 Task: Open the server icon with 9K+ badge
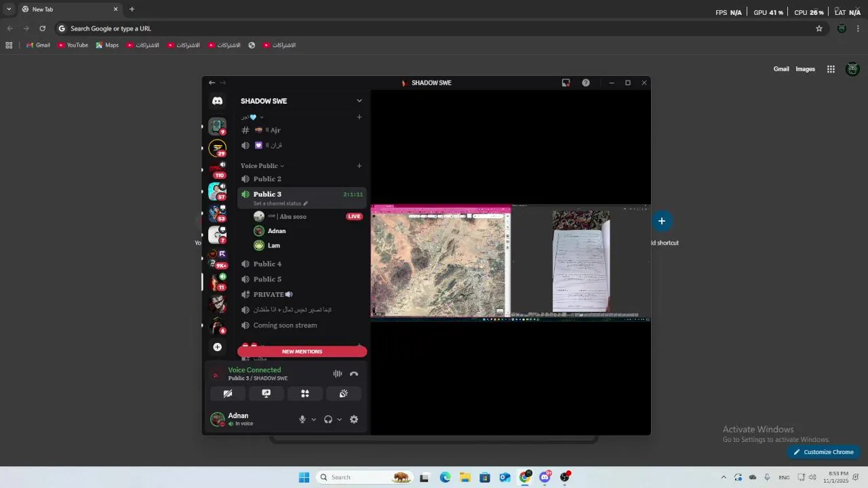217,259
